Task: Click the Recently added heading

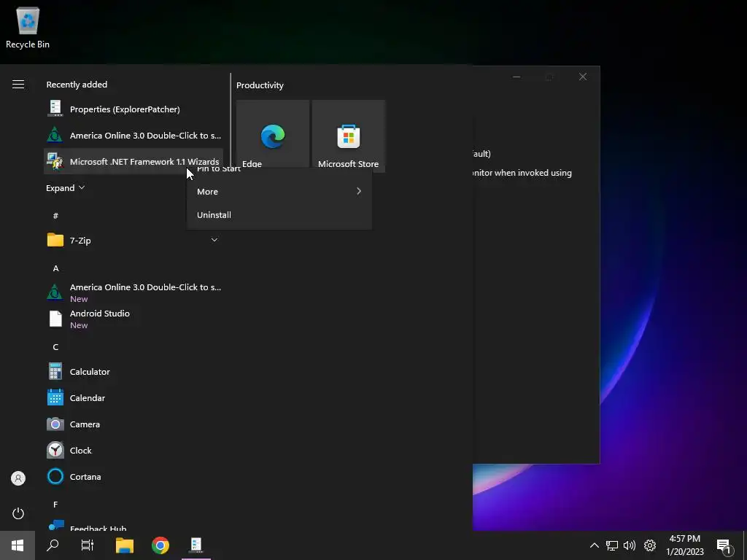Action: 77,85
